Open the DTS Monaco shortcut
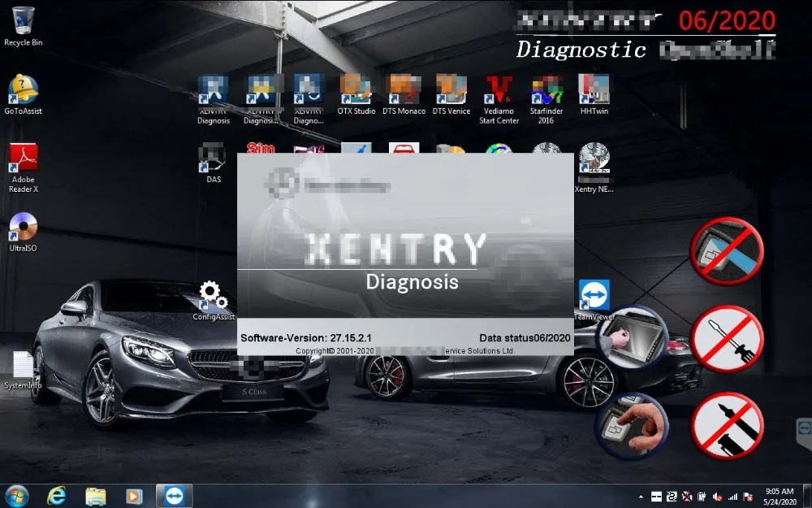The width and height of the screenshot is (812, 508). pos(404,94)
